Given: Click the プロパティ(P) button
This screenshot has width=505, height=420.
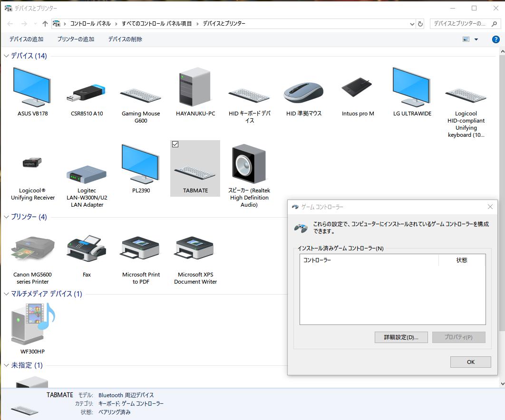Looking at the screenshot, I should click(458, 337).
